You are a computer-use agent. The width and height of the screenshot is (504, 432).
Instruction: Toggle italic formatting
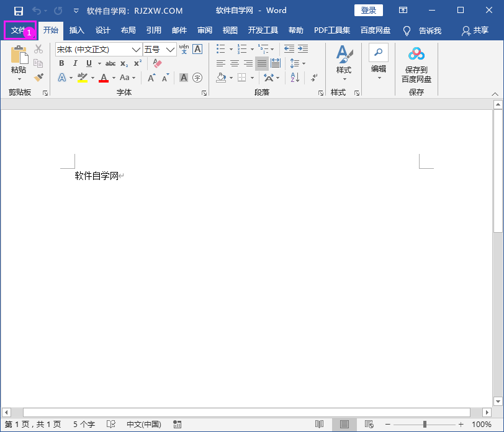click(75, 63)
